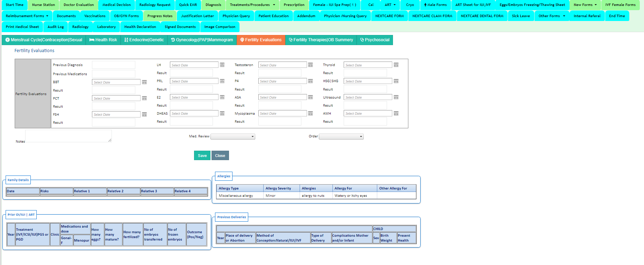644x265 pixels.
Task: Focus the Previous Diagnosis input field
Action: click(114, 65)
